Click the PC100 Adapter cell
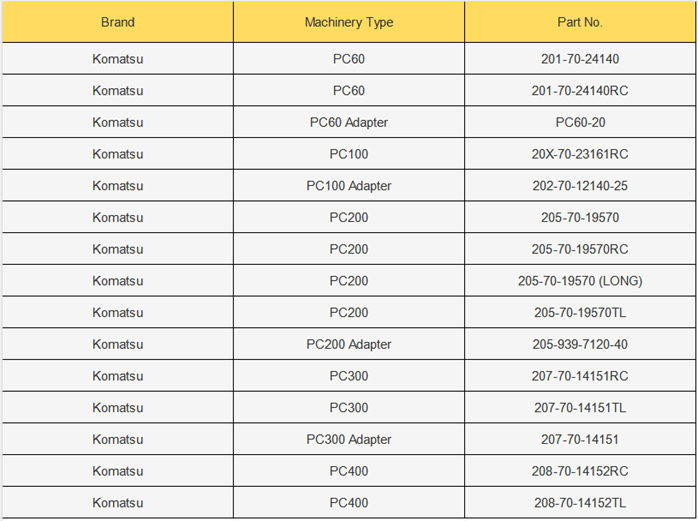 click(349, 186)
